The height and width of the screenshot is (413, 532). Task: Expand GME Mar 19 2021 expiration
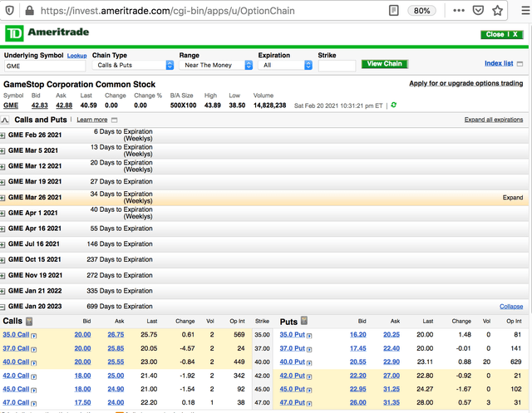click(x=2, y=183)
